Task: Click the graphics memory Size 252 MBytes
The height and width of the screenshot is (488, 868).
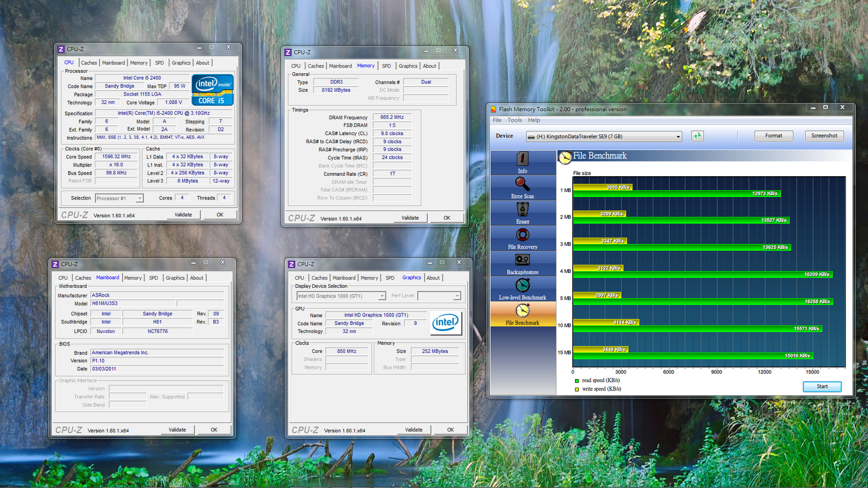Action: (x=435, y=351)
